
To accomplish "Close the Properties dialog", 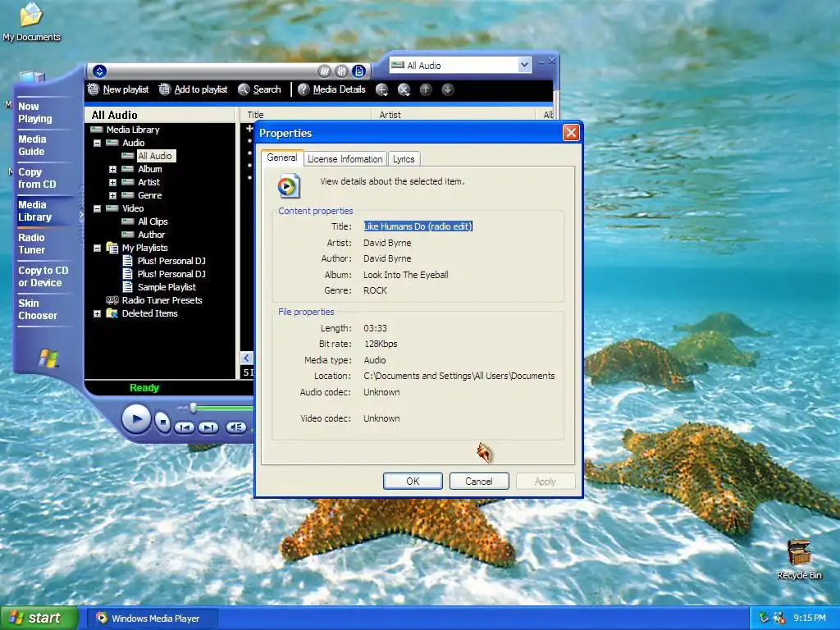I will pyautogui.click(x=571, y=133).
